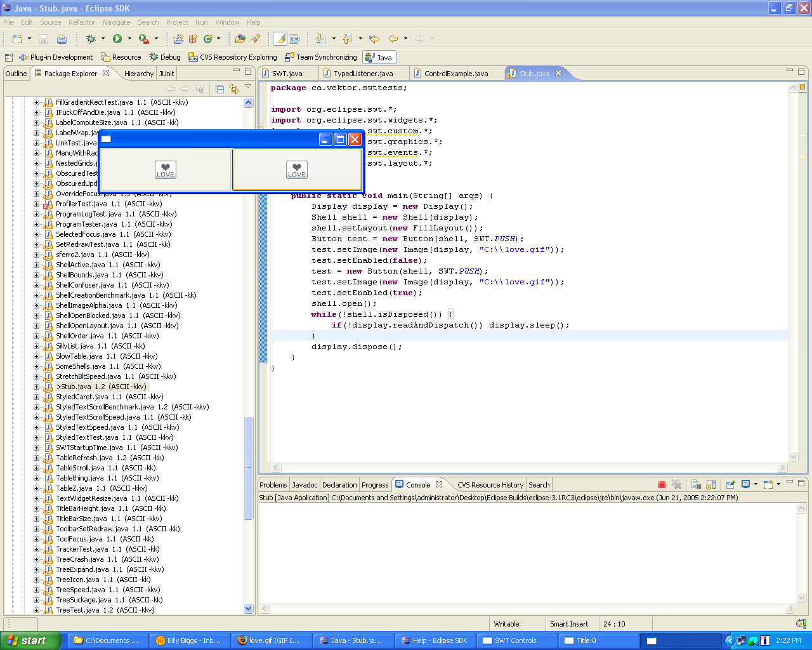Open the Run button dropdown arrow

129,39
